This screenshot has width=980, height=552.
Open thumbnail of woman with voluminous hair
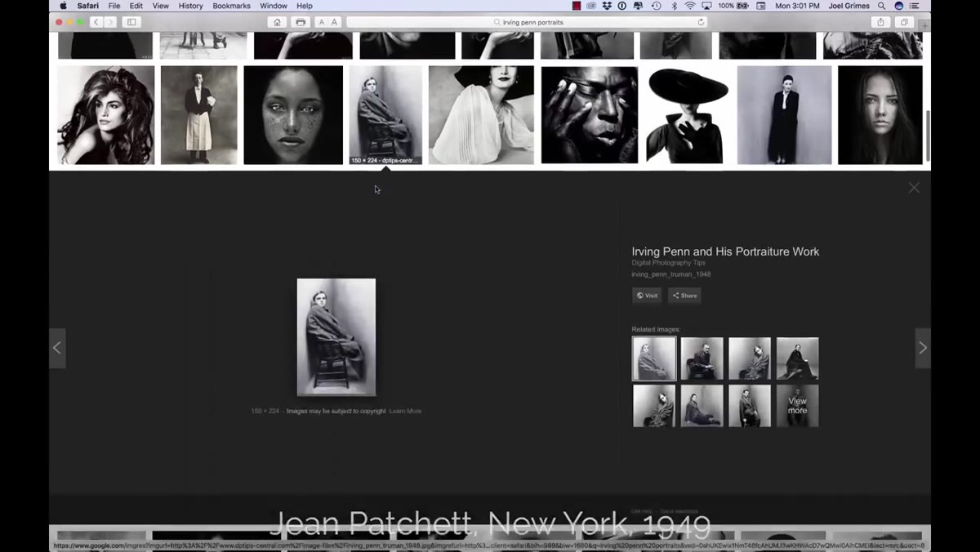105,115
